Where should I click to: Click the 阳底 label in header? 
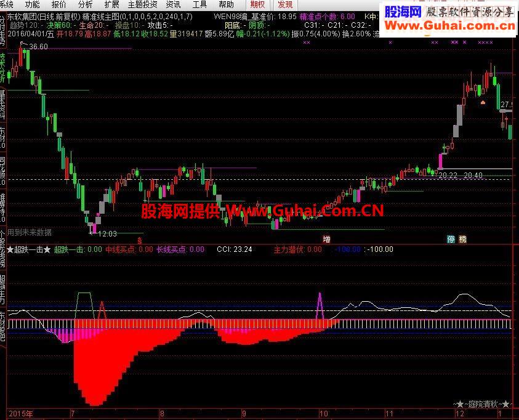tap(235, 25)
